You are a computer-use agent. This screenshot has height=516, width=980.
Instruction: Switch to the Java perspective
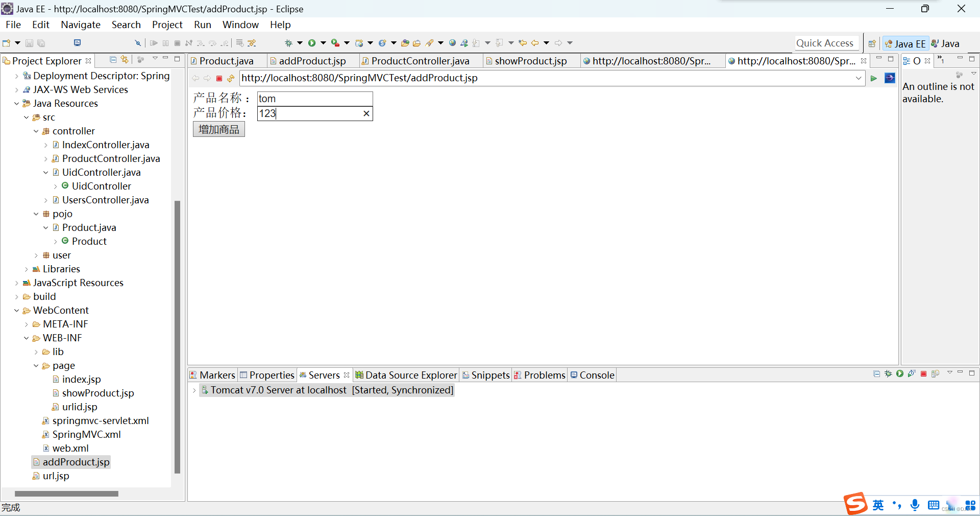945,44
